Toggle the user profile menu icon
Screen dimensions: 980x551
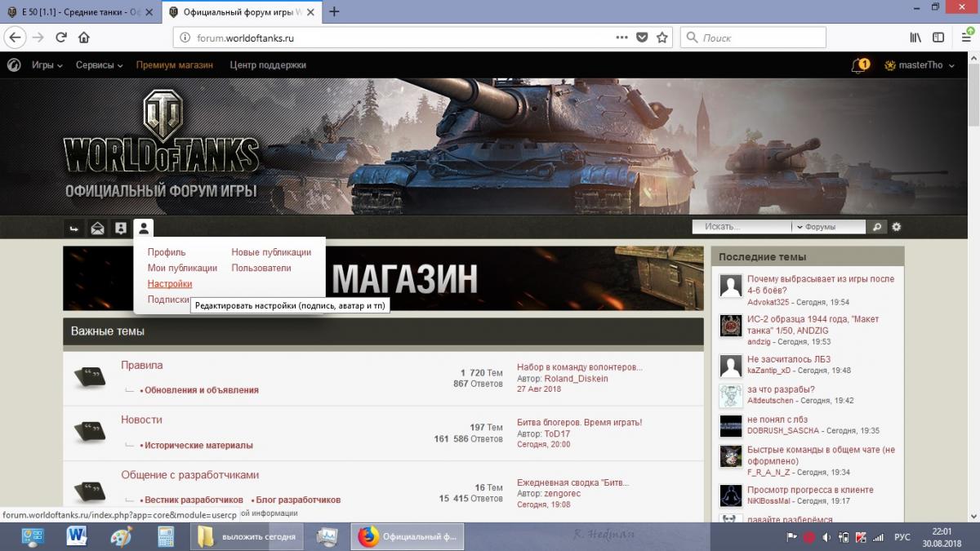tap(144, 228)
